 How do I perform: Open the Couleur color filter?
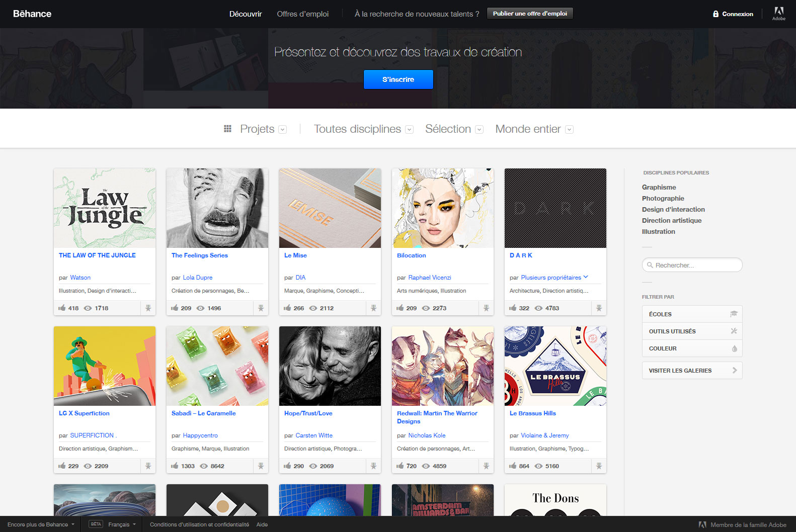(x=692, y=348)
